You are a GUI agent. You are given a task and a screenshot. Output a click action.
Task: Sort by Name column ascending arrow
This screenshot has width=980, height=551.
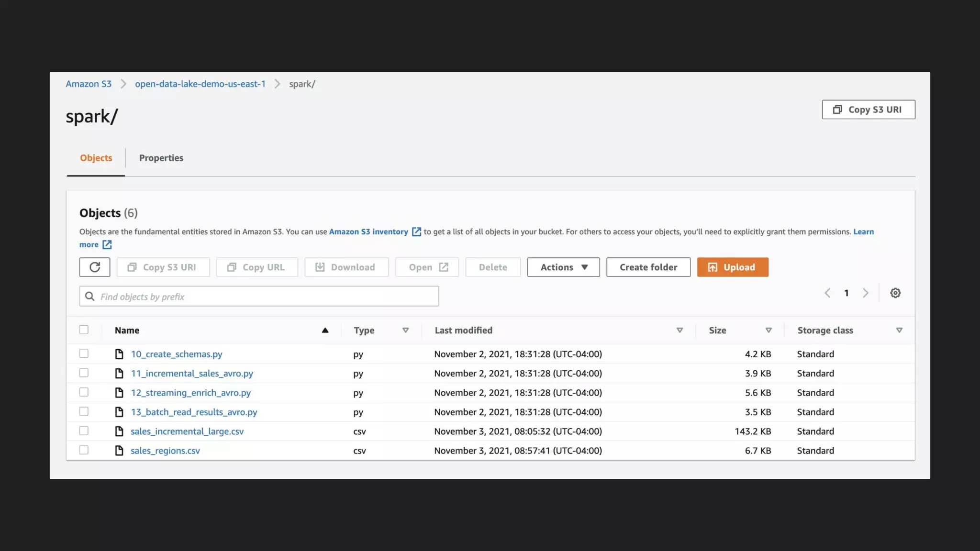(x=325, y=330)
